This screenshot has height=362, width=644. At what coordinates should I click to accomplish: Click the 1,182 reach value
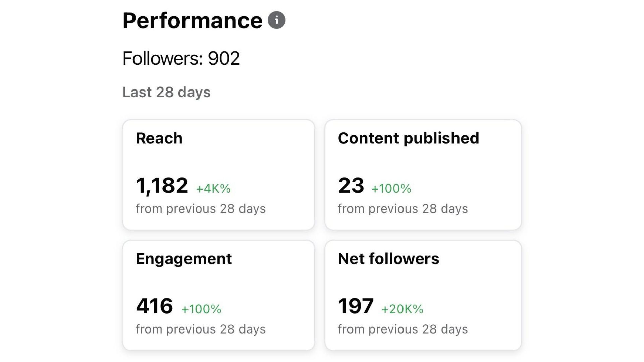pyautogui.click(x=162, y=185)
